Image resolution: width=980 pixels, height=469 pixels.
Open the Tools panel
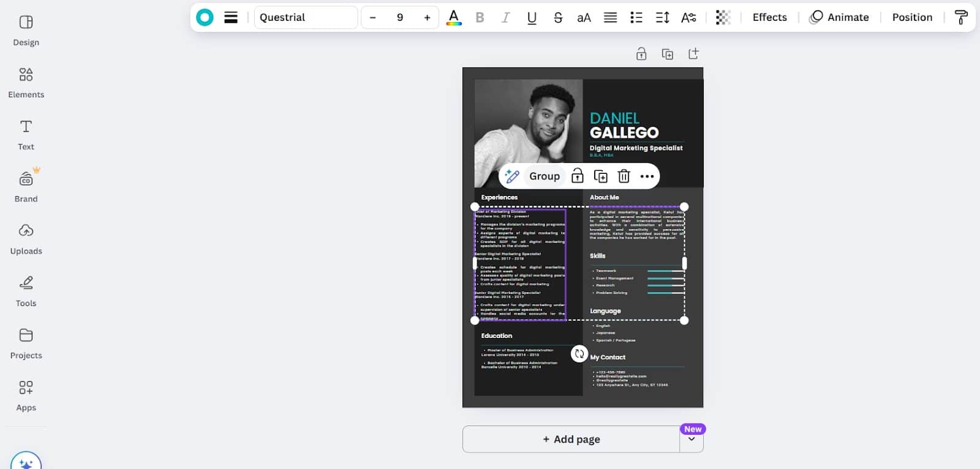[x=26, y=291]
